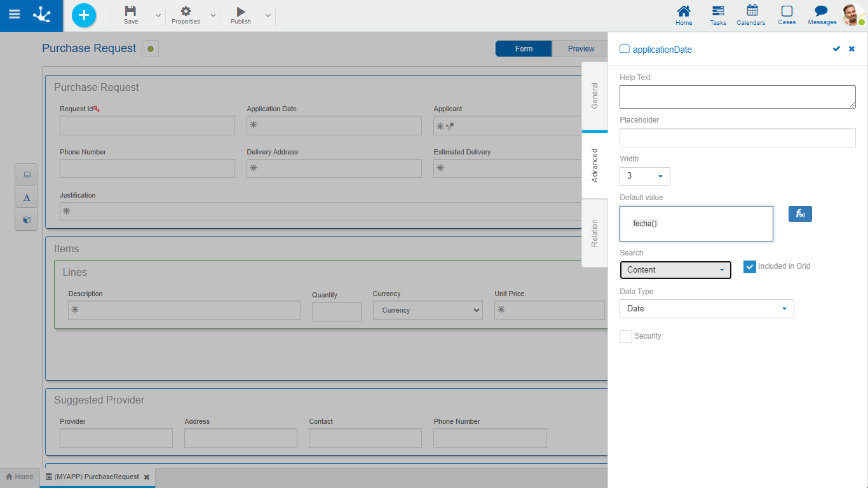Screen dimensions: 868x488
Task: Click the Provider input field
Action: click(x=116, y=438)
